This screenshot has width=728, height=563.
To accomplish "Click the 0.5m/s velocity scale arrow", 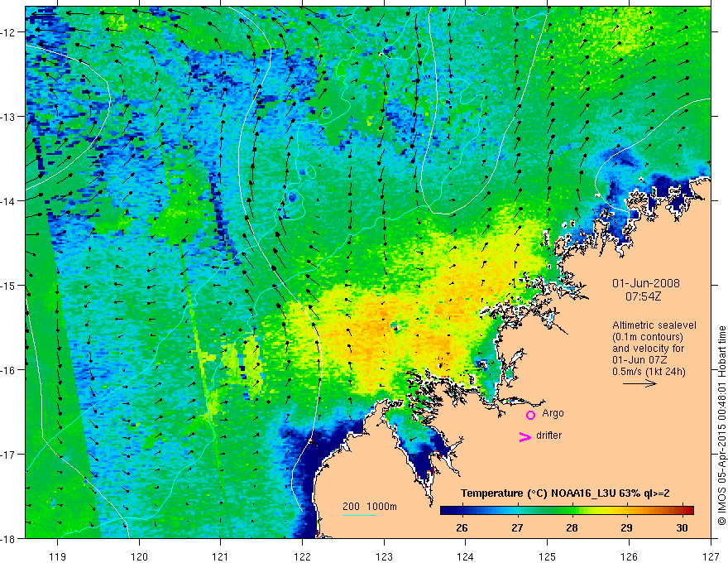I will click(639, 383).
